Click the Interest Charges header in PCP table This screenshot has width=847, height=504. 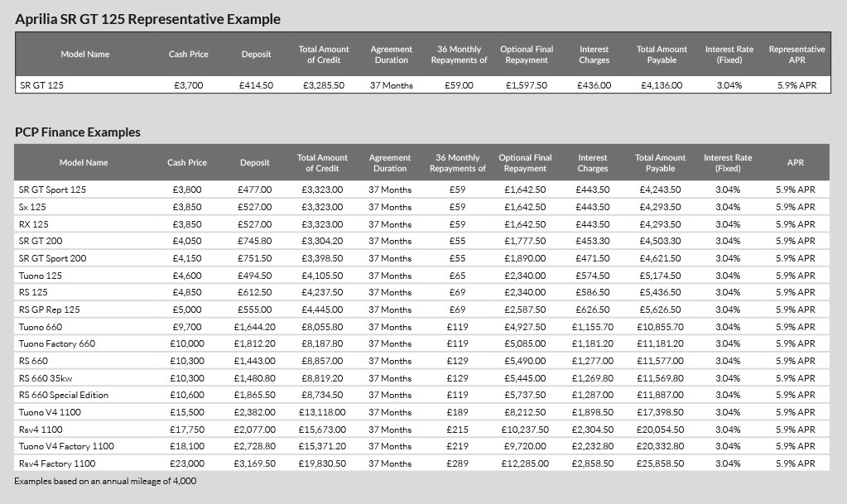click(x=593, y=162)
